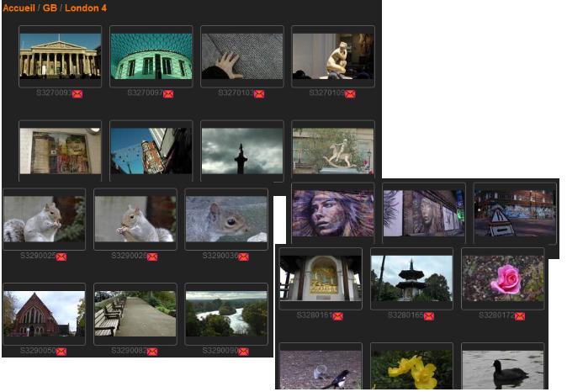Open the street wall mural thumbnail
Screen dimensions: 567x392
tap(424, 214)
